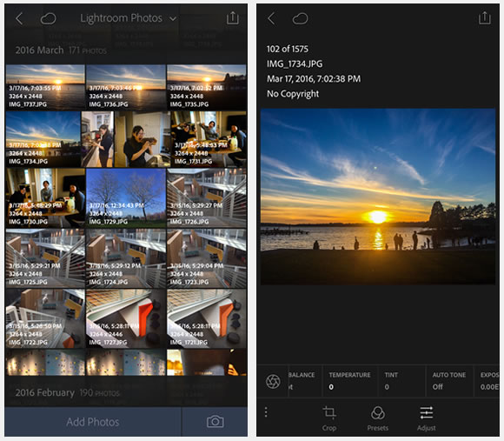Open thumbnail IMG_1737.JPG
The image size is (504, 441).
(45, 87)
